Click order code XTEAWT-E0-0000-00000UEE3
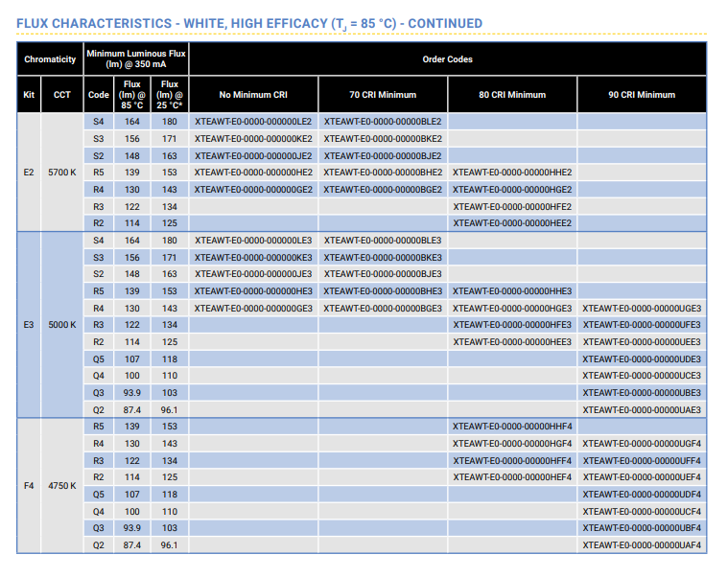The image size is (728, 578). tap(642, 342)
